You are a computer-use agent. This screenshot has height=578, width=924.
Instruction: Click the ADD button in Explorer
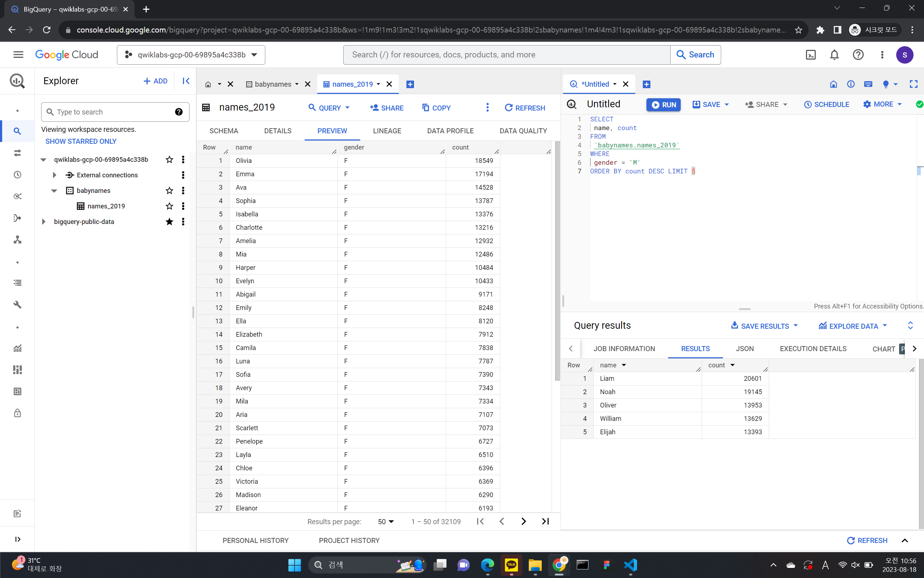point(156,81)
